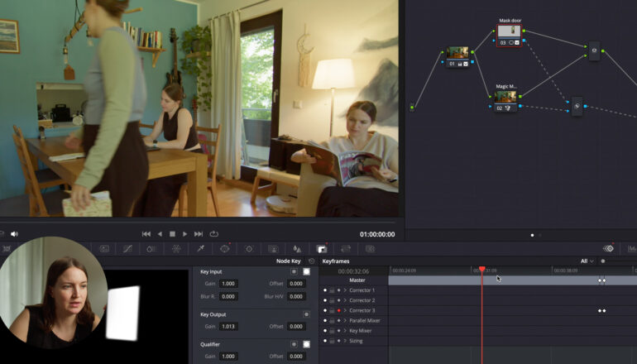Open the 3D palette icon

coord(370,249)
